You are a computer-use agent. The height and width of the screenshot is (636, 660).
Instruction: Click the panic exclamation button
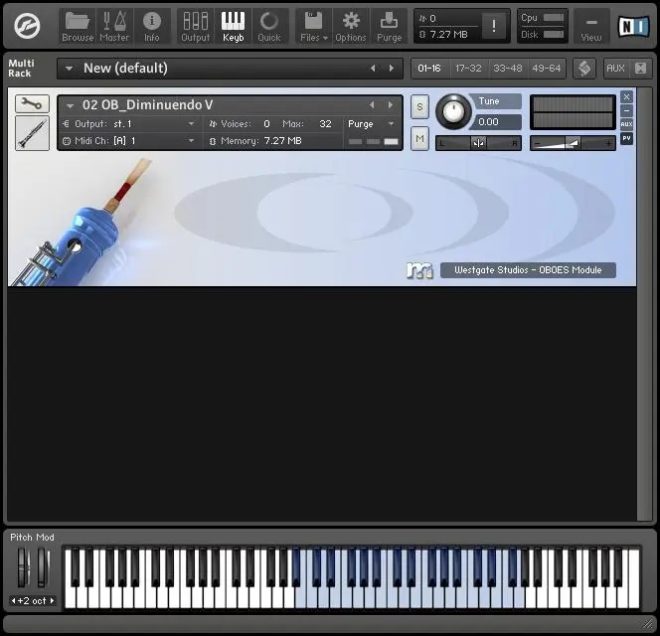click(x=494, y=26)
